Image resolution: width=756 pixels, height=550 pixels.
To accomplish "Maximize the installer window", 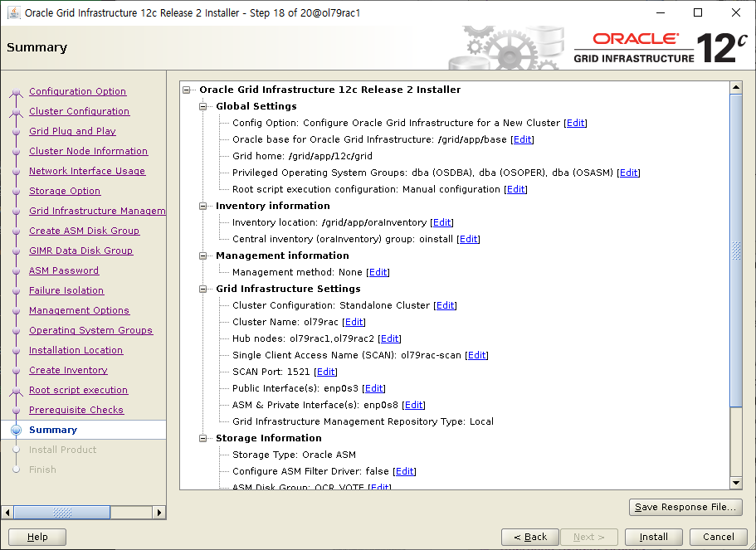I will pyautogui.click(x=697, y=12).
